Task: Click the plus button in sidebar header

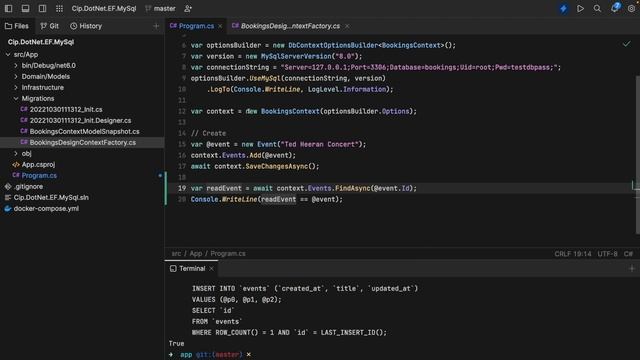Action: pyautogui.click(x=156, y=26)
